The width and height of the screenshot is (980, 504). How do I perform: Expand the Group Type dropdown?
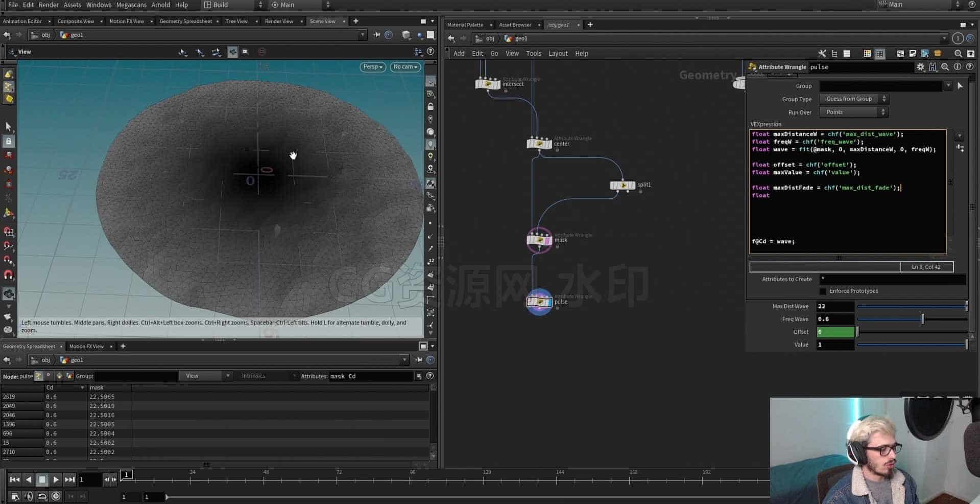tap(854, 99)
